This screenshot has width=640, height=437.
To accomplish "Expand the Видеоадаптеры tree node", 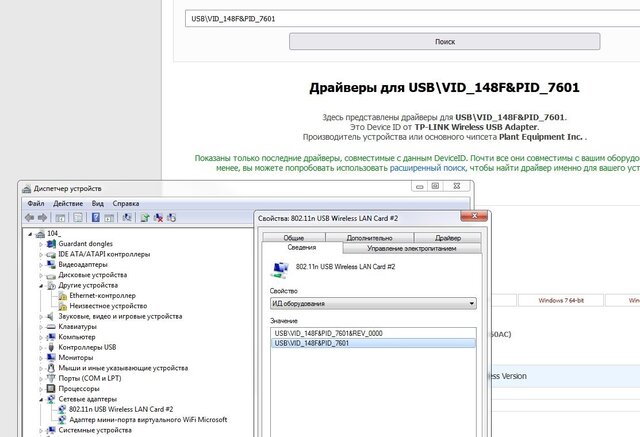I will pos(42,264).
